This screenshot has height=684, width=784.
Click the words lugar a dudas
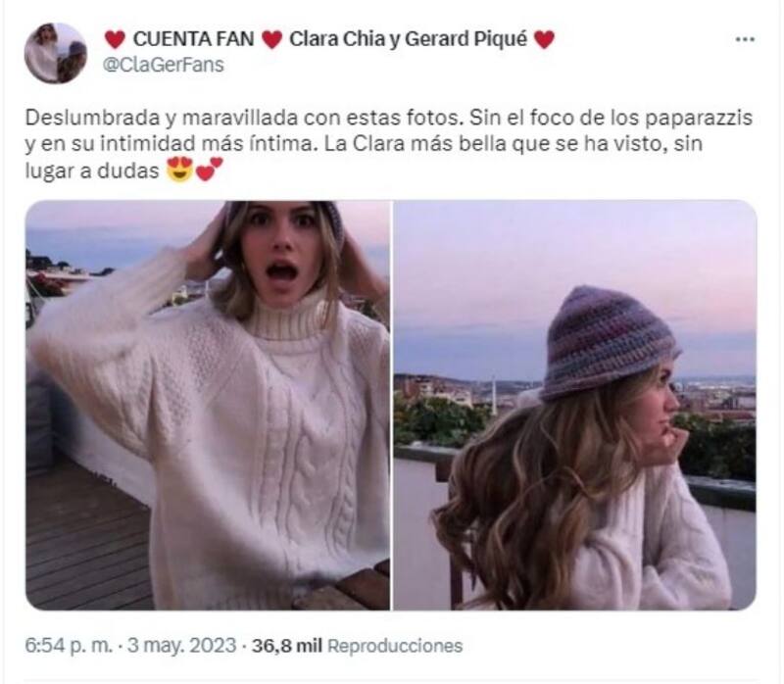point(91,171)
